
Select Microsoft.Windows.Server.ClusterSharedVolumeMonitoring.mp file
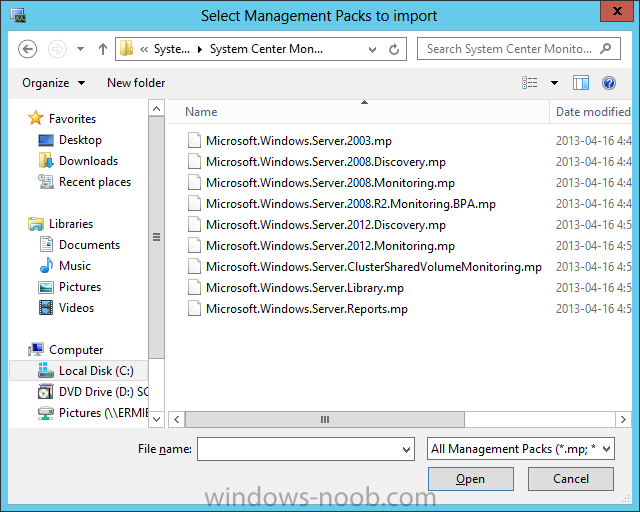pos(373,267)
